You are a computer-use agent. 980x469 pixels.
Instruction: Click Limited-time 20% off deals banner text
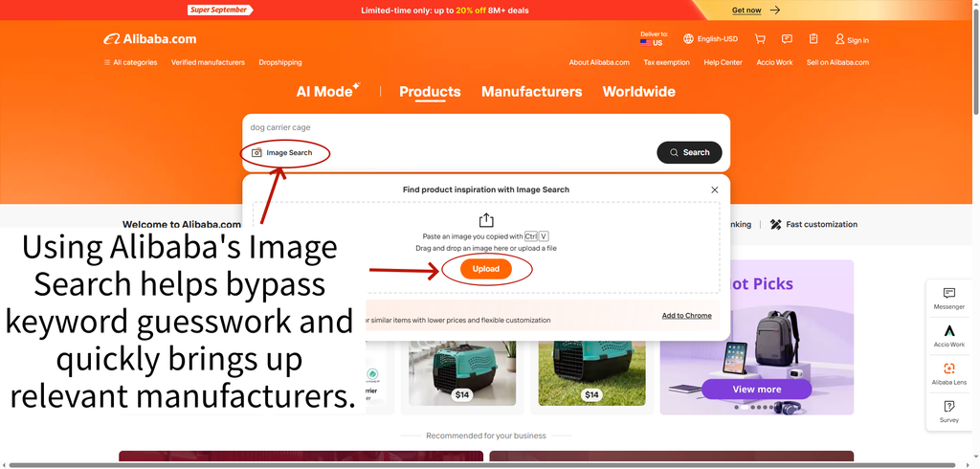(445, 10)
